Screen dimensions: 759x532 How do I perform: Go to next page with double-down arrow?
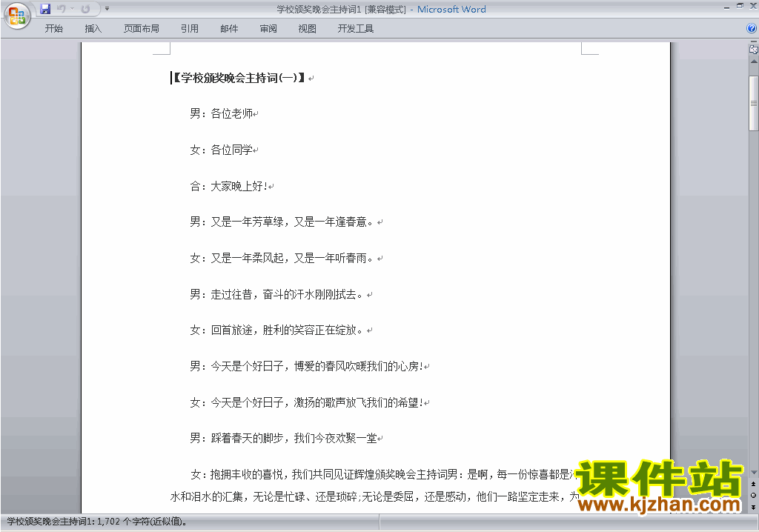(x=753, y=507)
